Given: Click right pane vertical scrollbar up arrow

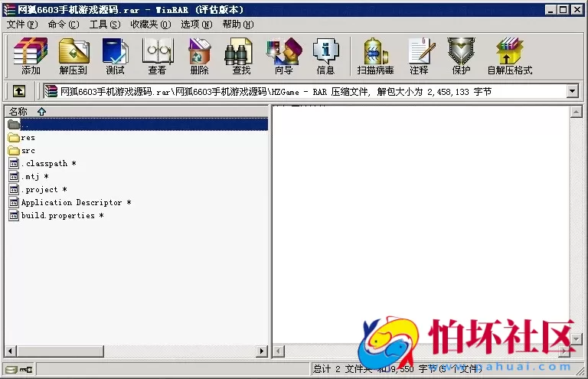Looking at the screenshot, I should pyautogui.click(x=576, y=112).
